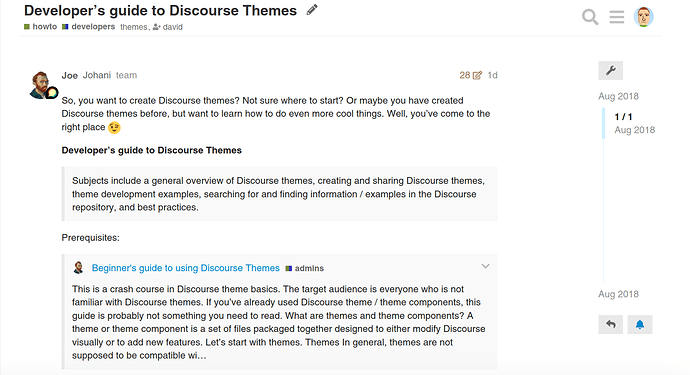Open topic admin wrench actions

click(x=610, y=70)
